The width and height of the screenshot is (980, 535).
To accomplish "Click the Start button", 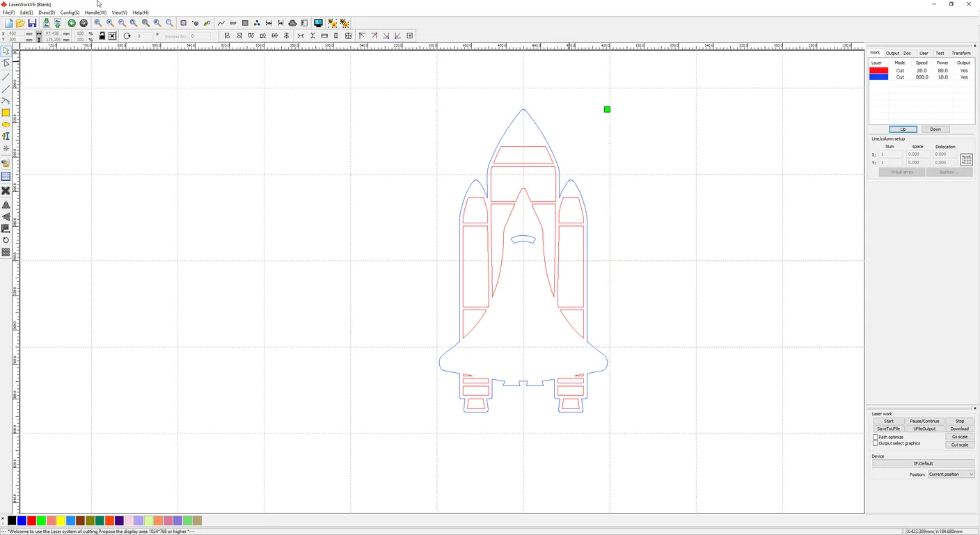I will [889, 421].
